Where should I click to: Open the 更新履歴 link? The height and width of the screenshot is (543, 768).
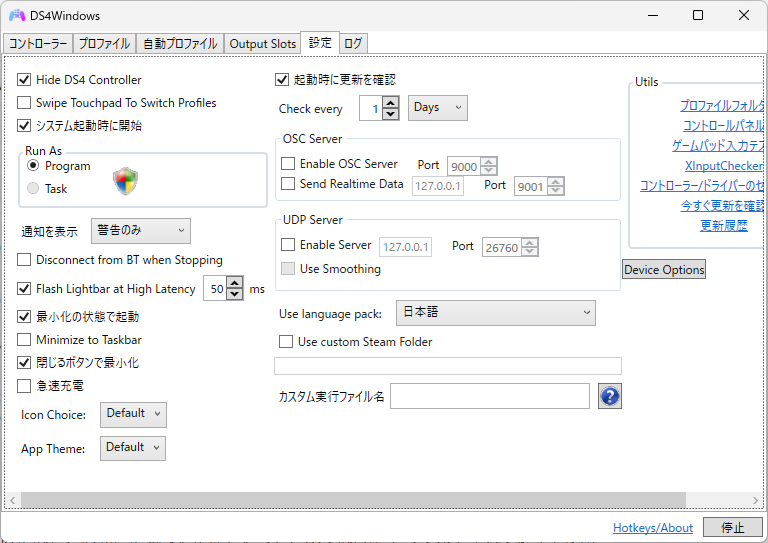724,225
